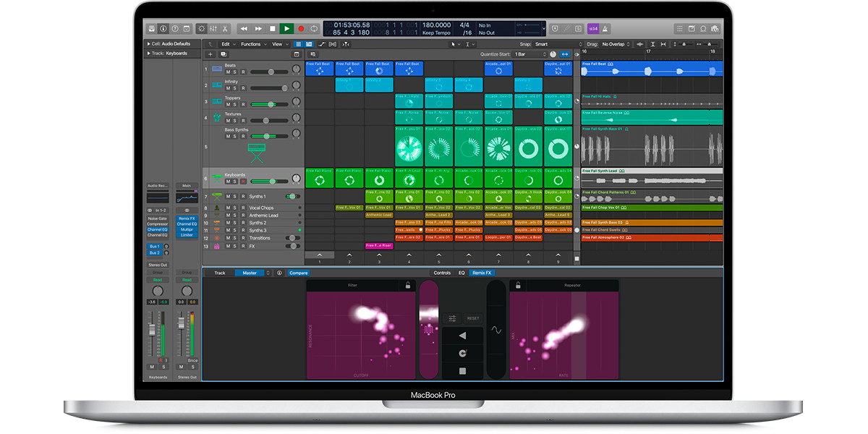Image resolution: width=868 pixels, height=434 pixels.
Task: Adjust the Infinity track volume slider
Action: click(284, 88)
